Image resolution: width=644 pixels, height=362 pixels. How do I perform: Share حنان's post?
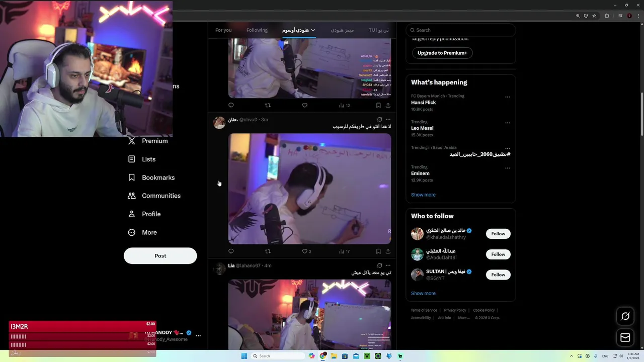pyautogui.click(x=388, y=251)
